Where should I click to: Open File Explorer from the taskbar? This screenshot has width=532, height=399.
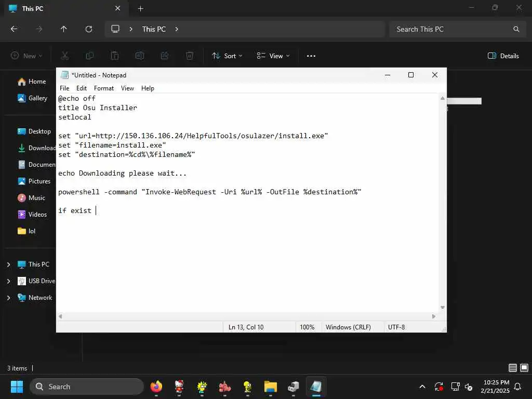click(x=270, y=387)
